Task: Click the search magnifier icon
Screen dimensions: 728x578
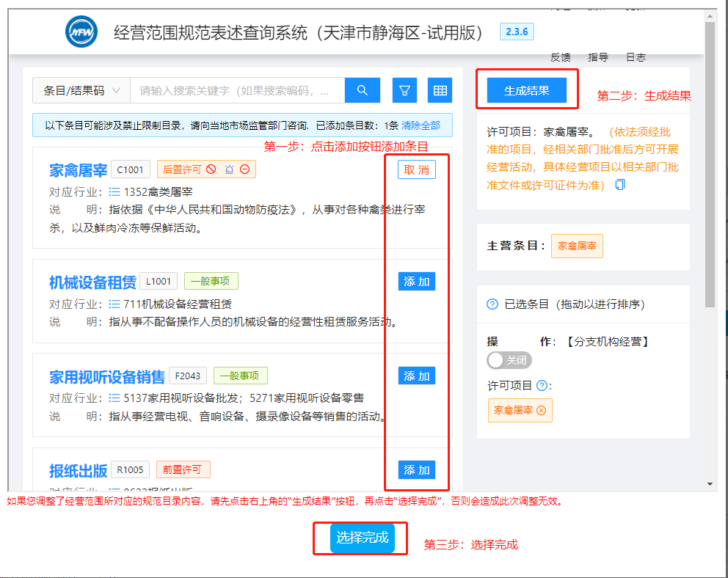Action: click(x=363, y=89)
